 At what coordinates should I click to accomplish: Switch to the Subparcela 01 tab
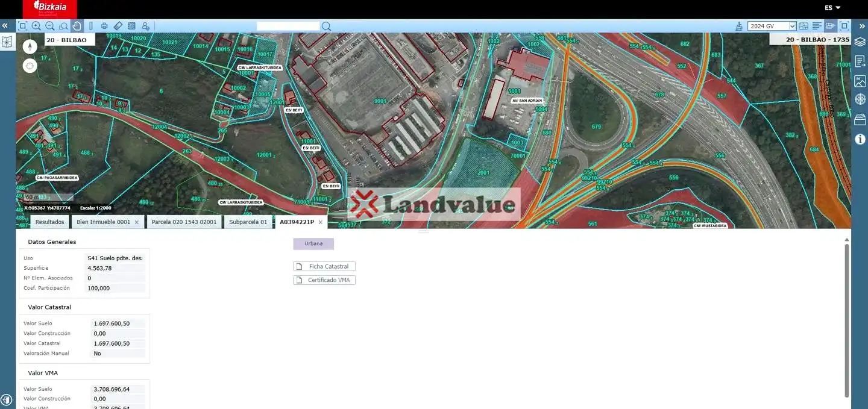pos(248,222)
